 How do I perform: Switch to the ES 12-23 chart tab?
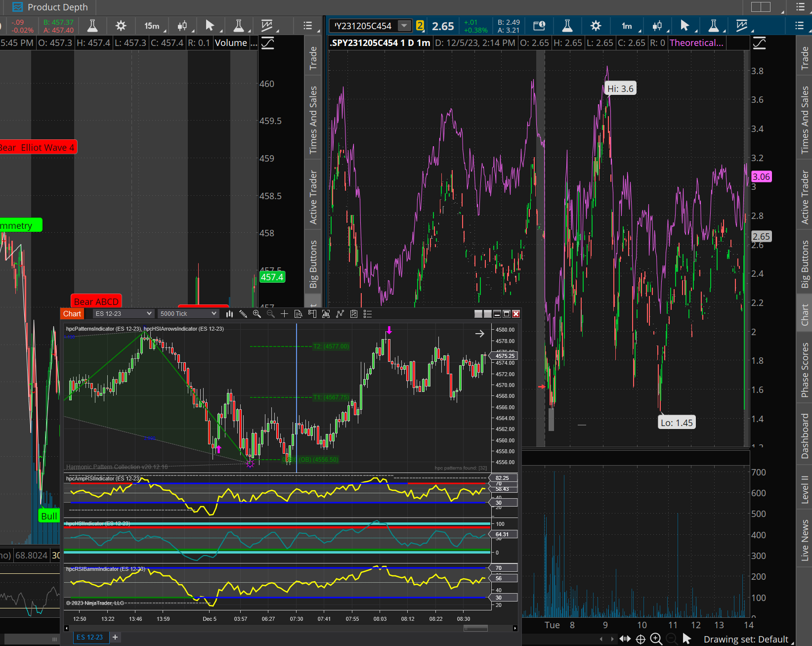pyautogui.click(x=89, y=637)
